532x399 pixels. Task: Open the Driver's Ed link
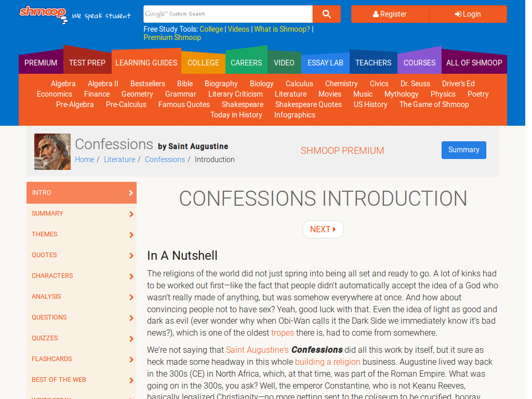(458, 84)
